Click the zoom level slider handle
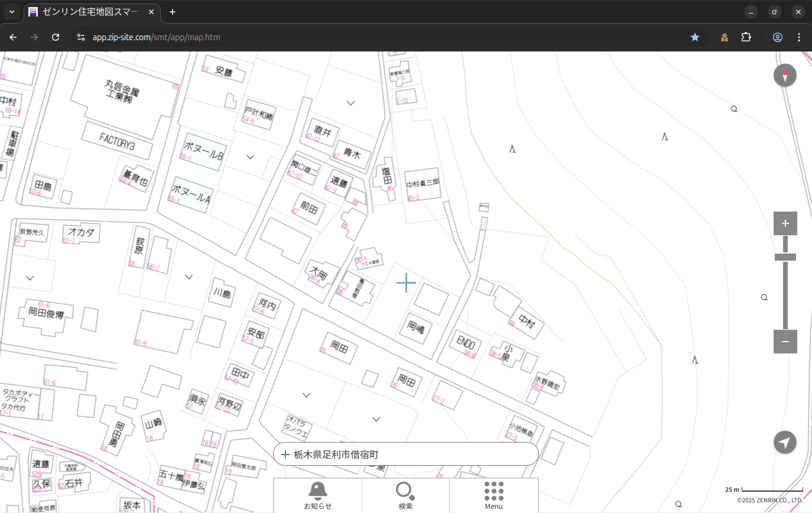This screenshot has height=513, width=812. pyautogui.click(x=785, y=257)
